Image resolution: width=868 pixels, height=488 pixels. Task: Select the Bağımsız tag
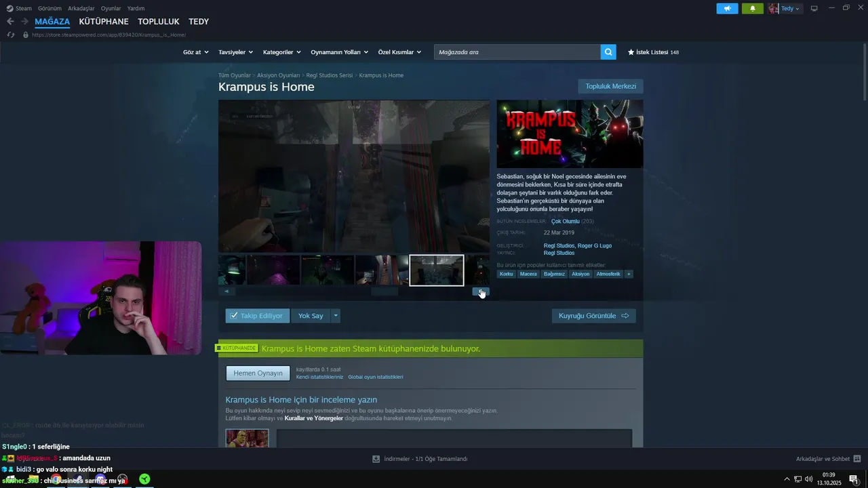(x=554, y=274)
